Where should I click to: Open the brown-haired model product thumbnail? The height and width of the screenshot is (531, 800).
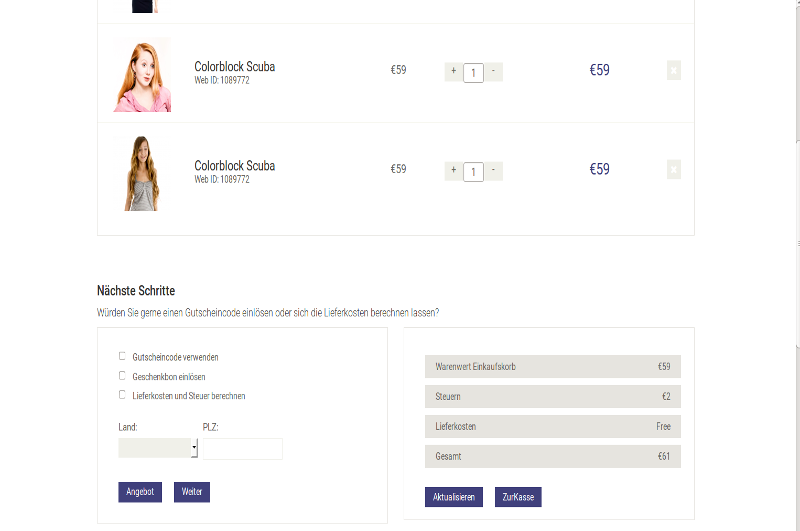click(142, 173)
